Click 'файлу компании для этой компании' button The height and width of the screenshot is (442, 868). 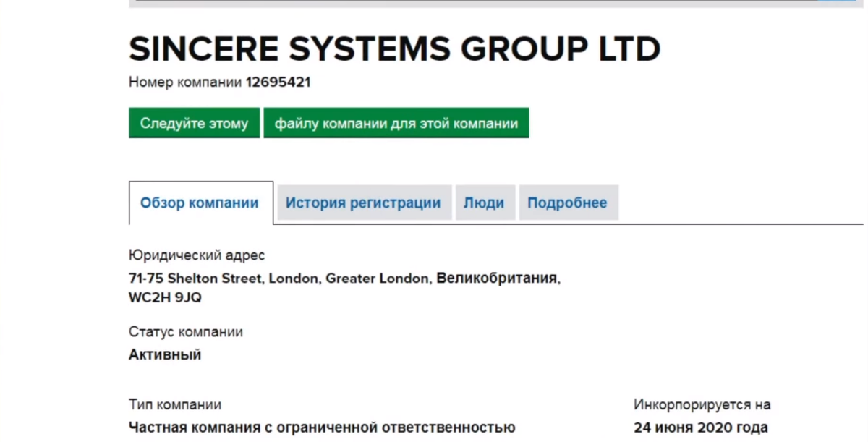tap(396, 123)
